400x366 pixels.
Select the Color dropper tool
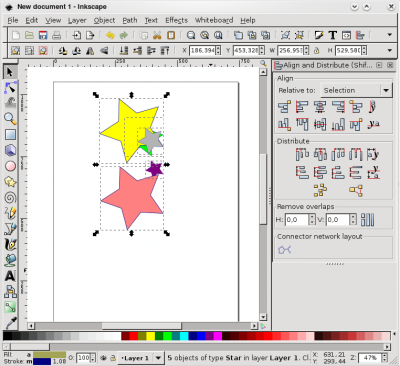(x=10, y=323)
